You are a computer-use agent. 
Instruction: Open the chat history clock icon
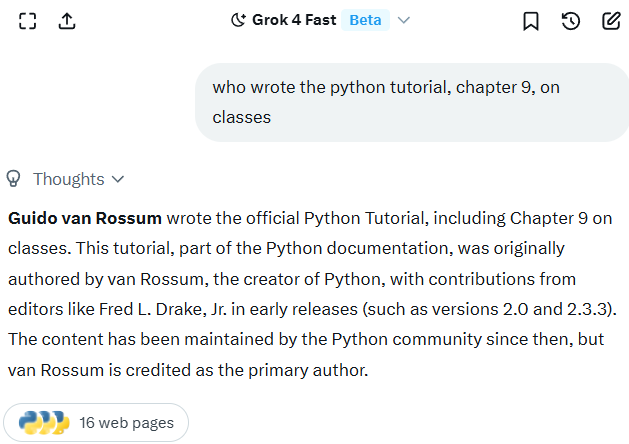tap(571, 21)
